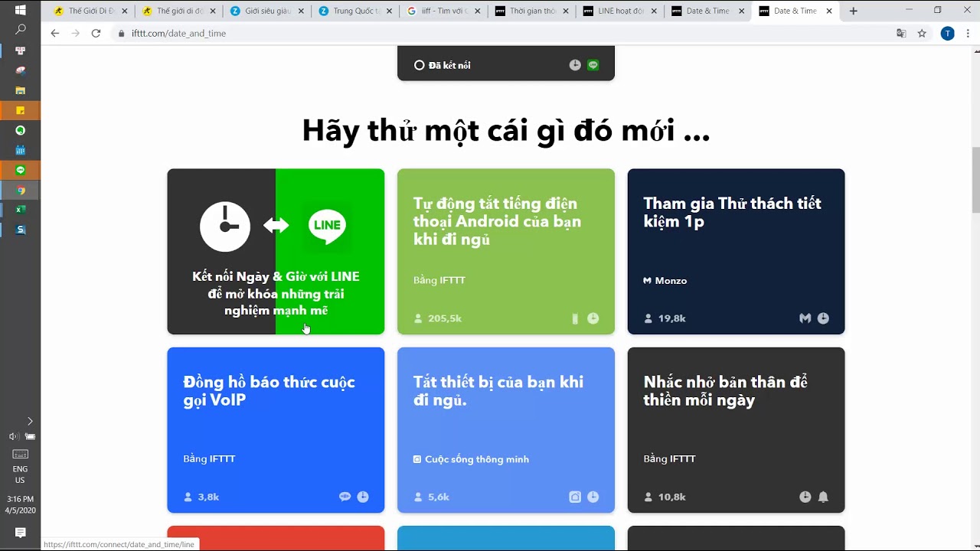Switch to Excel from the taskbar
Viewport: 980px width, 551px height.
tap(21, 210)
